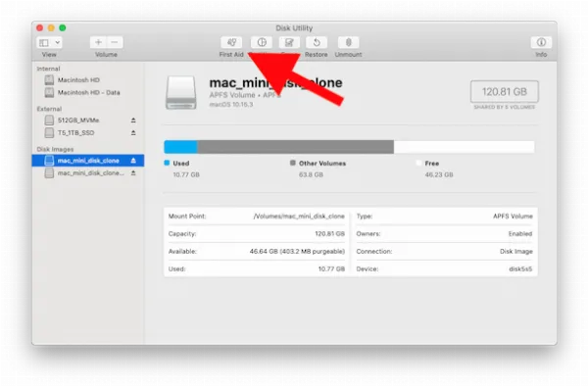Viewport: 588px width, 386px height.
Task: Eject the 512GB_MVMe disk
Action: pos(133,120)
